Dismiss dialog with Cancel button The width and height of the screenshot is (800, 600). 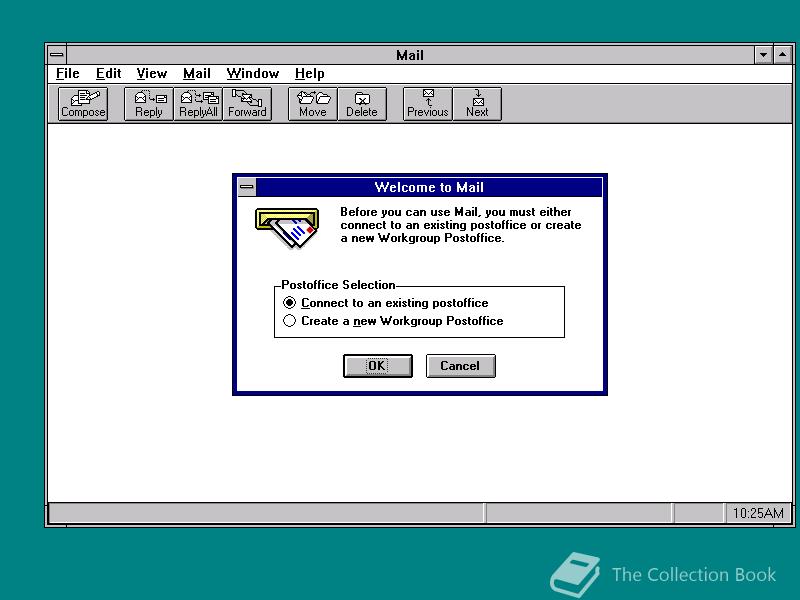pos(460,366)
